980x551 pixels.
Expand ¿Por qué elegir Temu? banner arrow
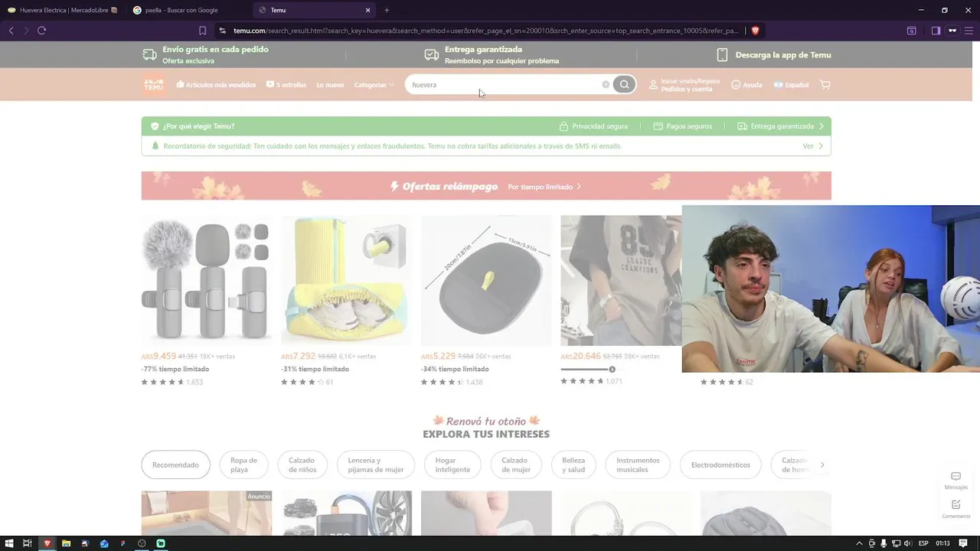822,126
